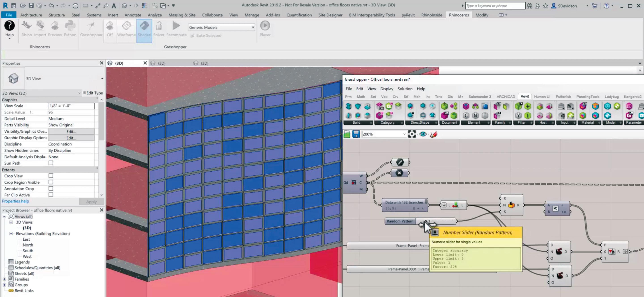Click the View Scale input field
The width and height of the screenshot is (644, 297).
pyautogui.click(x=71, y=106)
